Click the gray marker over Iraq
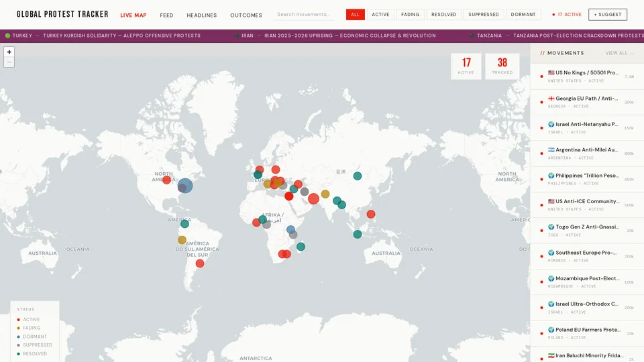 [305, 192]
